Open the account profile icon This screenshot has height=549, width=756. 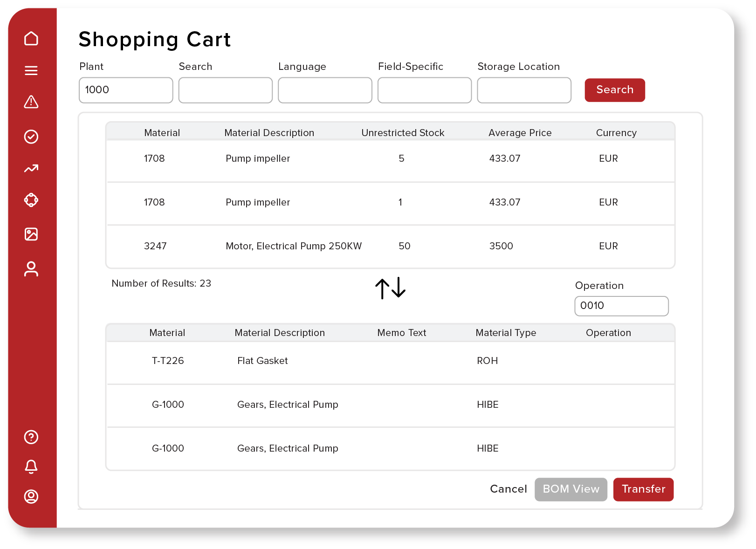tap(31, 497)
